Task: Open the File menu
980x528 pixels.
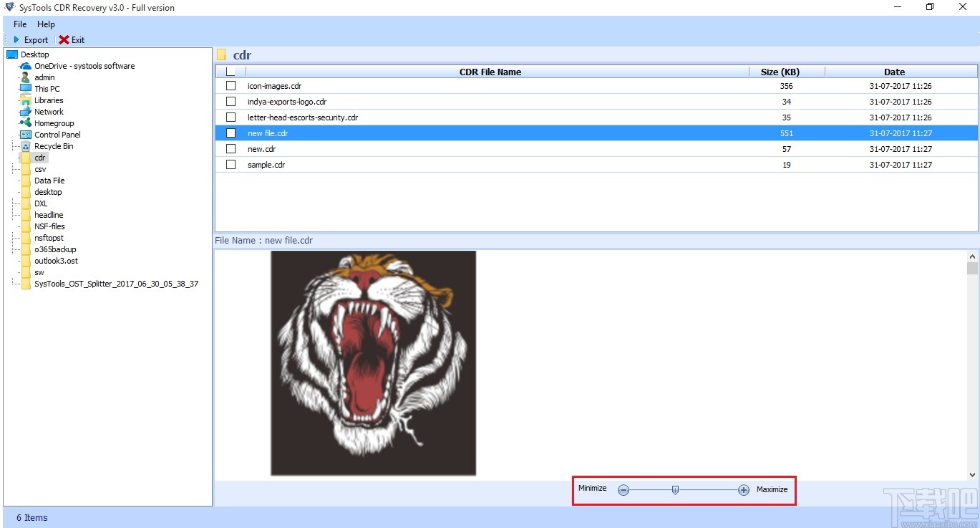Action: pos(20,24)
